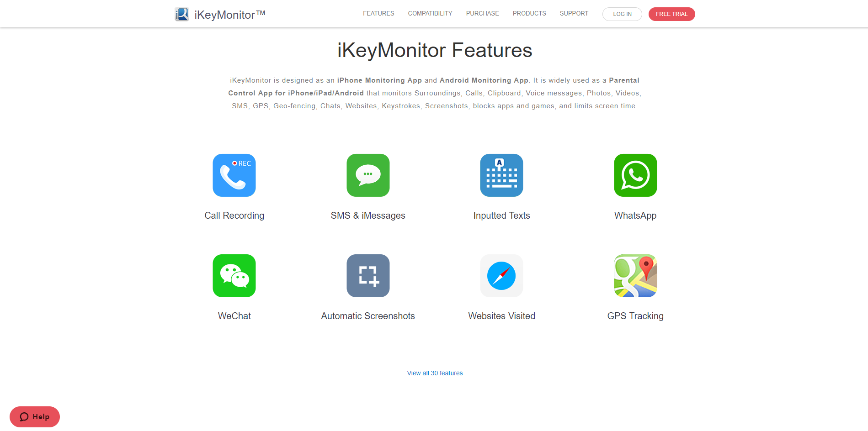Open the Features menu item
The height and width of the screenshot is (431, 868).
click(x=378, y=13)
